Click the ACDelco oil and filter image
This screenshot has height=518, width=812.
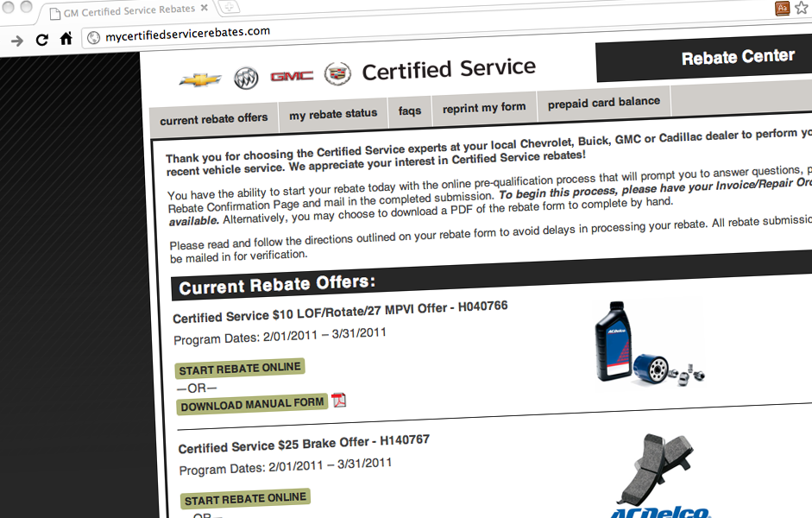pyautogui.click(x=651, y=344)
